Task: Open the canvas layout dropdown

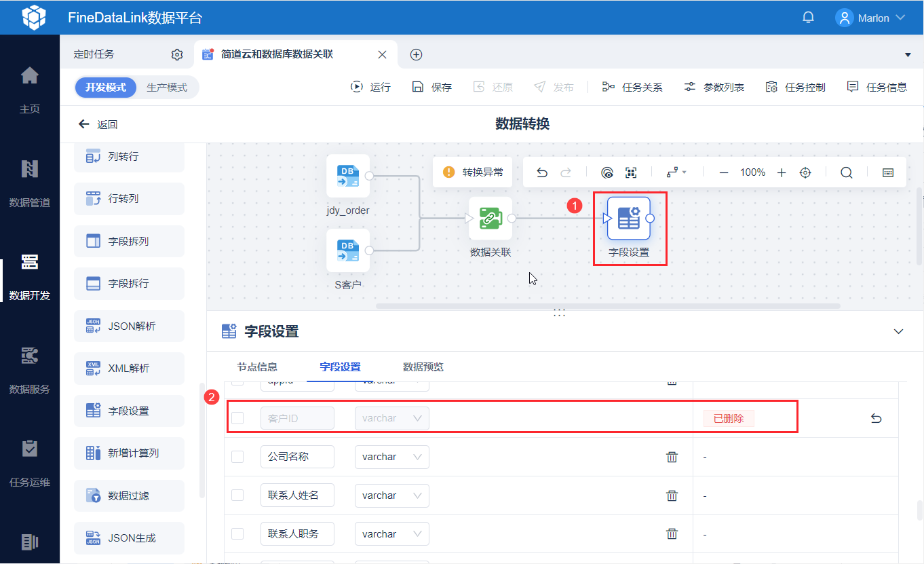Action: click(x=676, y=172)
